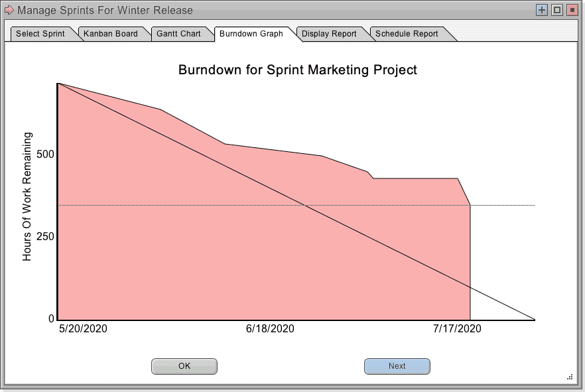Viewport: 585px width, 392px height.
Task: Click the resize grip in window corner
Action: 570,377
